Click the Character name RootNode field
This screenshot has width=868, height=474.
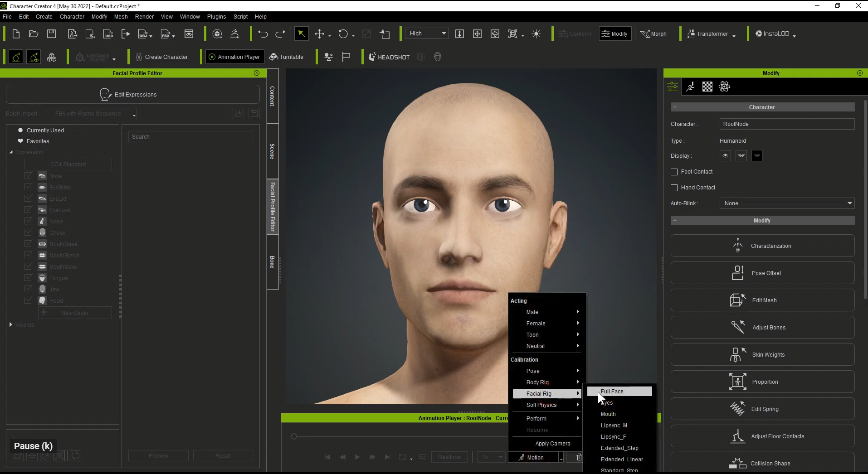787,124
